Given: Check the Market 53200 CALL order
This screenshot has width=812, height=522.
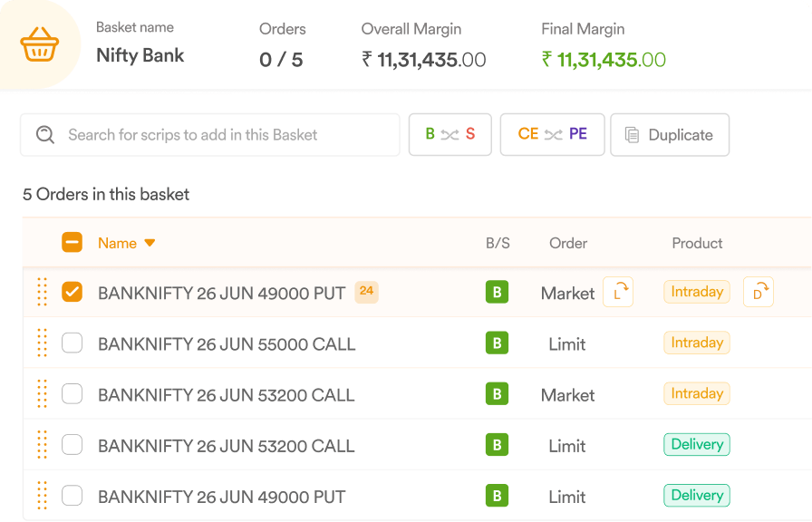Looking at the screenshot, I should click(72, 393).
